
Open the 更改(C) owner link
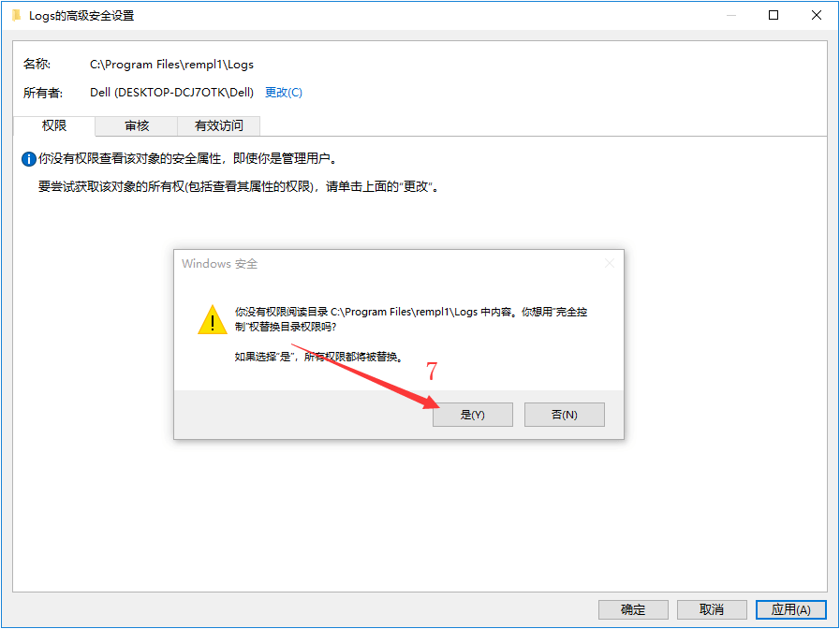tap(284, 92)
